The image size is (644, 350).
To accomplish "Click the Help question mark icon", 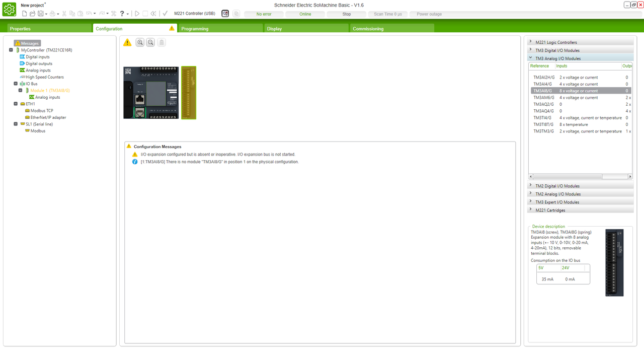I will pyautogui.click(x=122, y=14).
